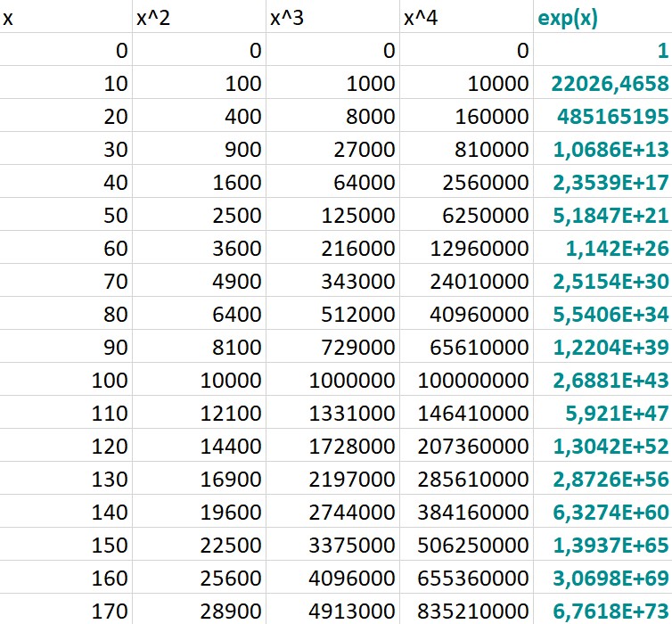Click the cell containing 655360000
This screenshot has width=672, height=624.
(x=467, y=578)
